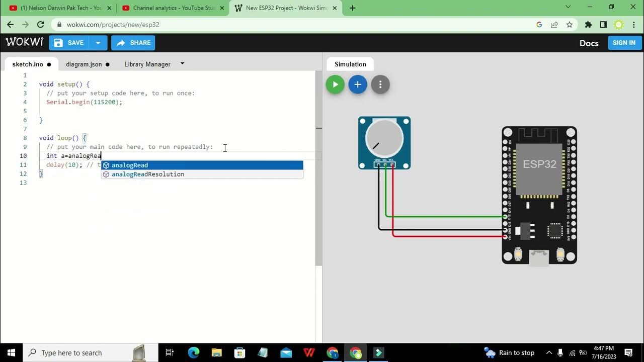Open the green app at taskbar end
Image resolution: width=644 pixels, height=362 pixels.
pos(378,352)
